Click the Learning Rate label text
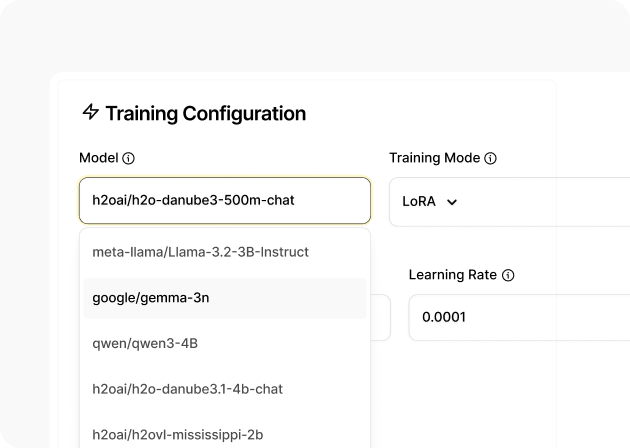Screen dimensions: 630x448 pyautogui.click(x=452, y=275)
